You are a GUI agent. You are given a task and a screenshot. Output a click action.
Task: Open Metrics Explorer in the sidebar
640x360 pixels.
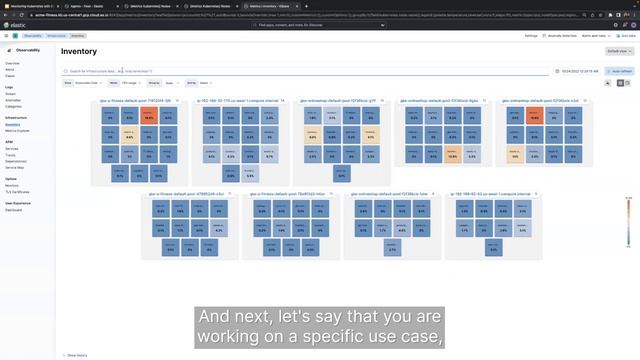click(17, 131)
